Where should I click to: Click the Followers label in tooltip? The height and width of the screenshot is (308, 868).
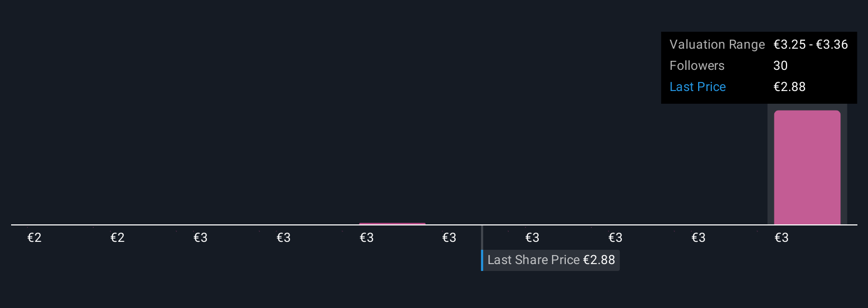697,66
